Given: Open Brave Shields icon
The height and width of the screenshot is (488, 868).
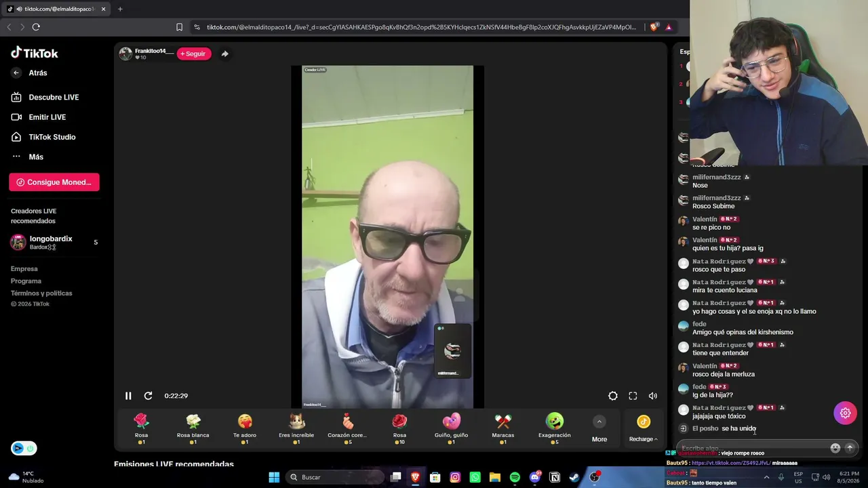Looking at the screenshot, I should click(x=654, y=27).
